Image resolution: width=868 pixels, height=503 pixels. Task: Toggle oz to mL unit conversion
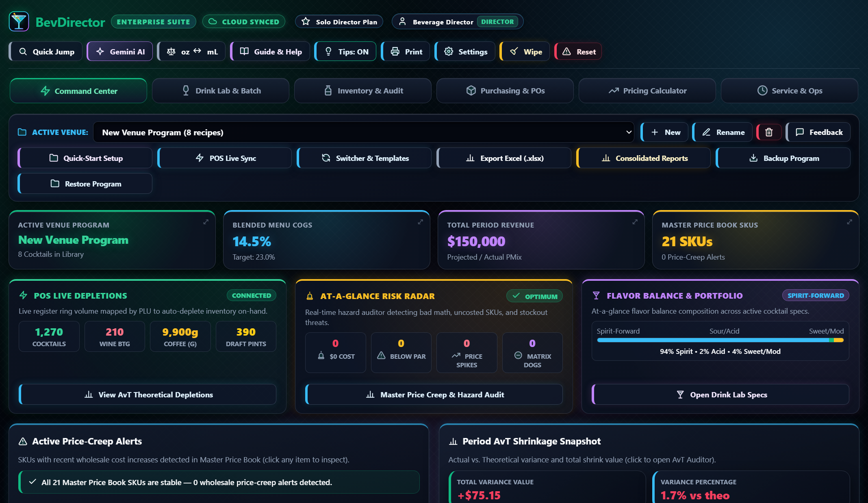click(x=192, y=52)
